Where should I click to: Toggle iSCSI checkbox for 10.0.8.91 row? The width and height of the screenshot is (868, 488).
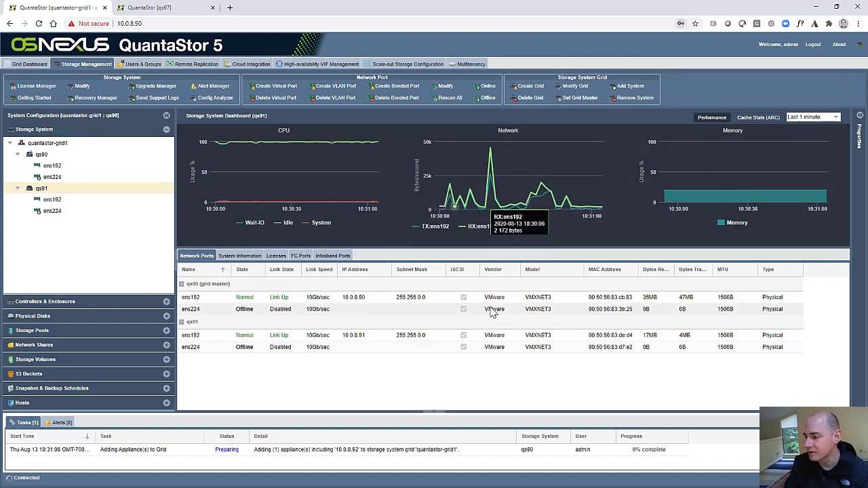click(463, 335)
